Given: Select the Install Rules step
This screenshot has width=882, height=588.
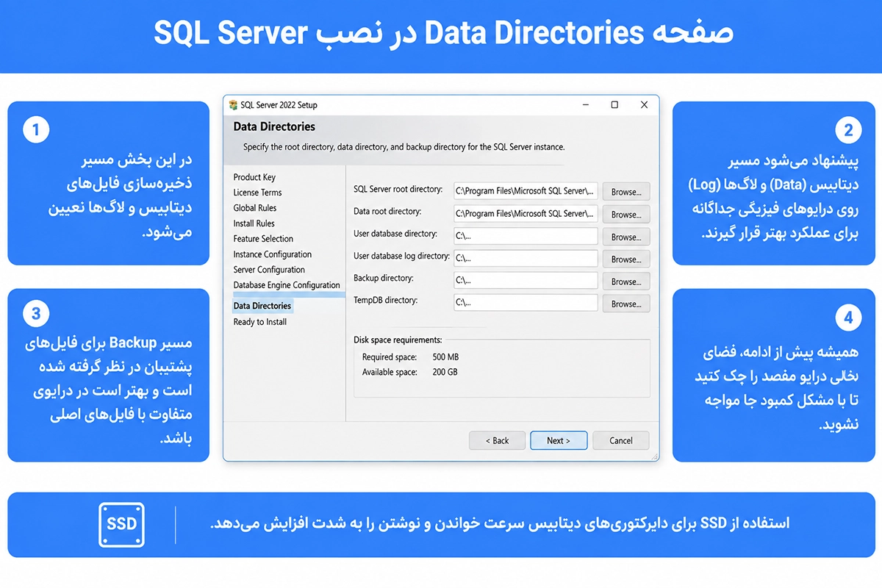Looking at the screenshot, I should 254,223.
